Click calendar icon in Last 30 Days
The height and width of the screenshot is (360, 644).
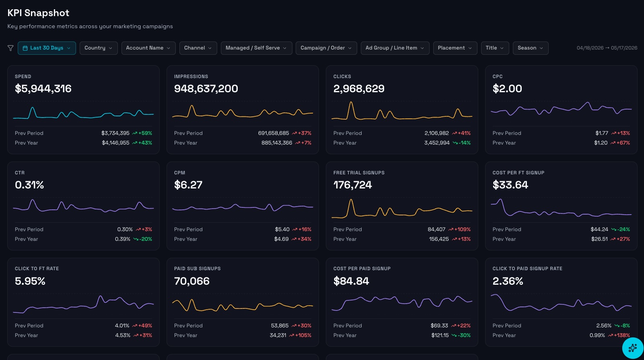pyautogui.click(x=25, y=48)
